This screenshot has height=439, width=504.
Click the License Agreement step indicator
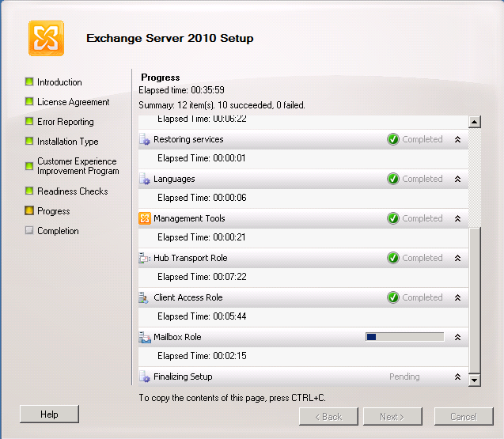coord(29,101)
